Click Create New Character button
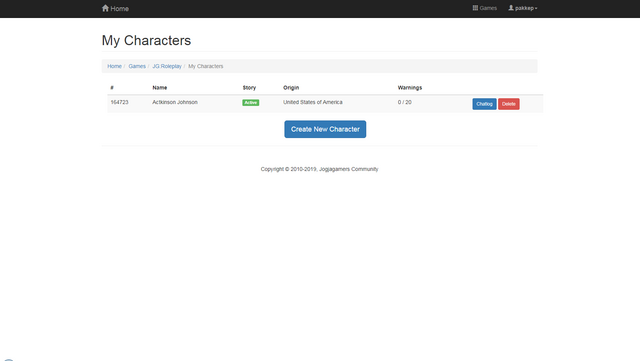Viewport: 640px width, 361px height. 325,129
